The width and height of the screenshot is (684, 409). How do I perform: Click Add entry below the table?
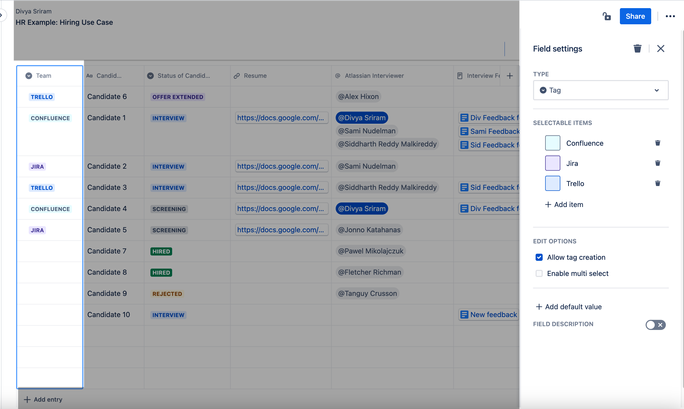tap(43, 399)
